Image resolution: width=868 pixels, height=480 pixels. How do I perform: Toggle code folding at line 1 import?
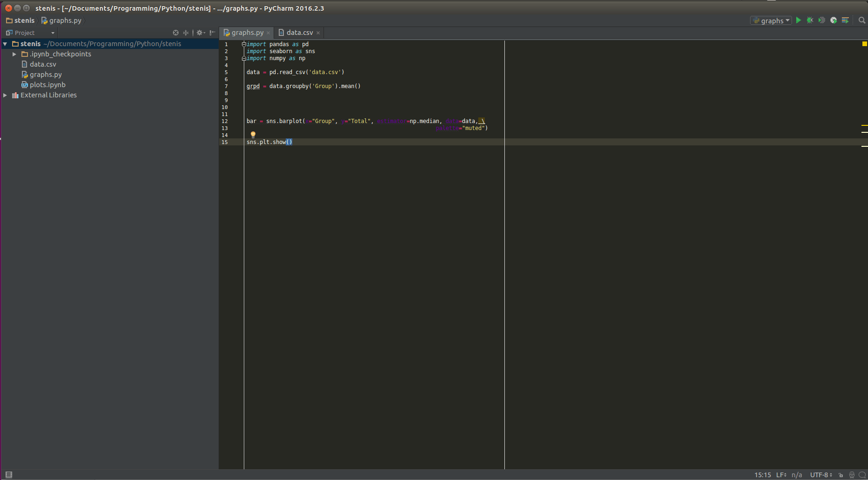pyautogui.click(x=244, y=44)
